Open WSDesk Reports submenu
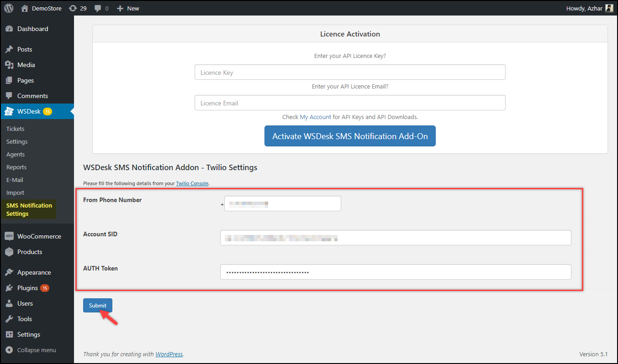Image resolution: width=618 pixels, height=364 pixels. [16, 167]
